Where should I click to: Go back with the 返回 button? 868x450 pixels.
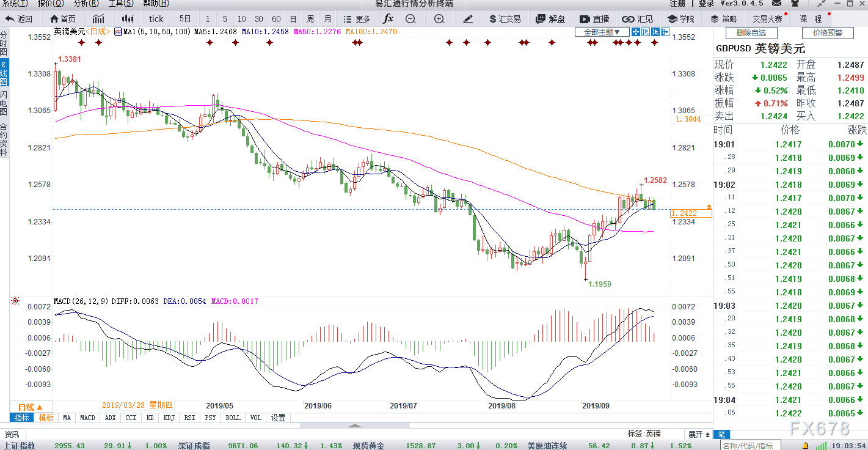[18, 19]
